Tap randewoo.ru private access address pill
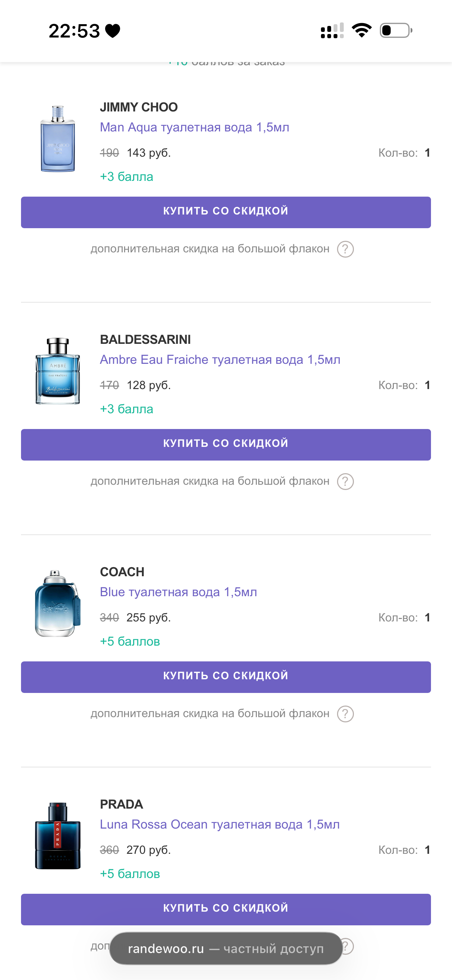 pyautogui.click(x=226, y=948)
